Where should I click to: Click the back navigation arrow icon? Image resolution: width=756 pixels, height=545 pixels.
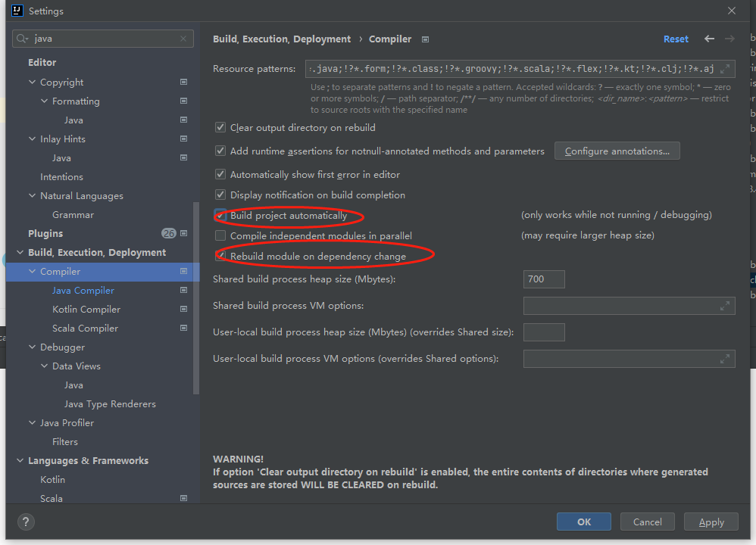click(709, 39)
